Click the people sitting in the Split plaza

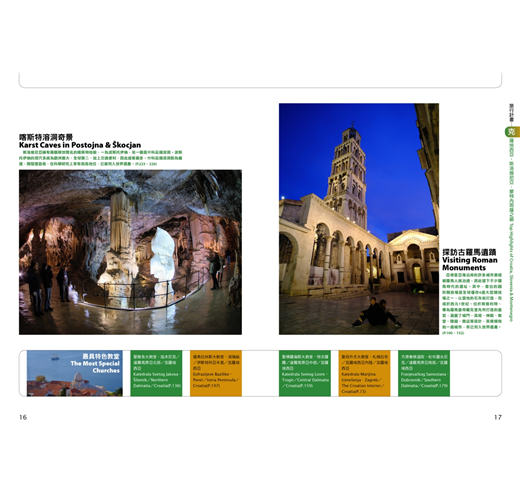(377, 312)
